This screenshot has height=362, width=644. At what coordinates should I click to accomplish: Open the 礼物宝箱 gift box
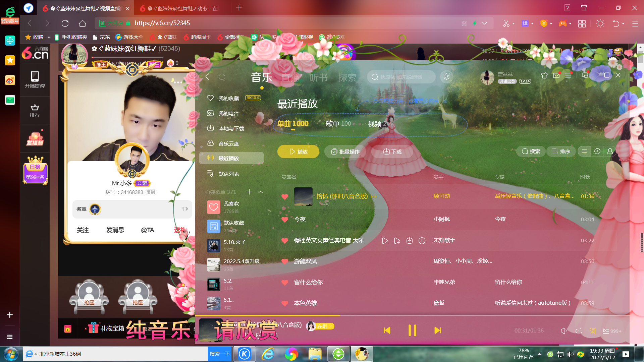coord(106,328)
